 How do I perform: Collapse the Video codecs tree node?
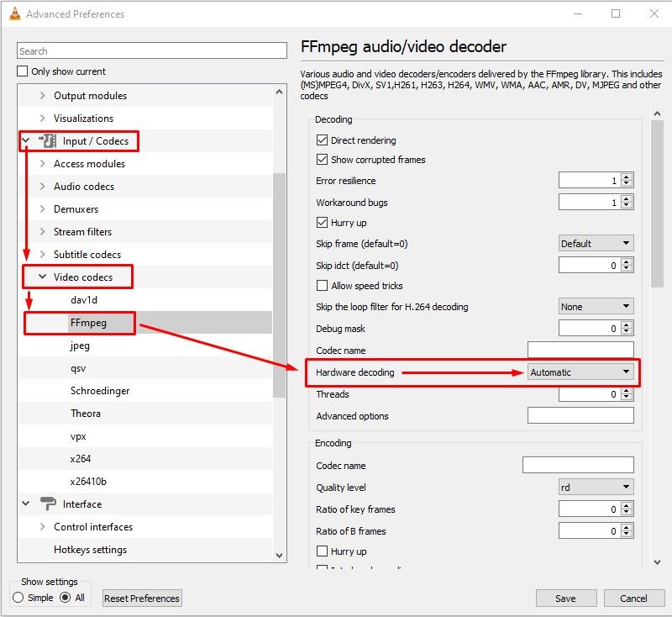click(42, 277)
